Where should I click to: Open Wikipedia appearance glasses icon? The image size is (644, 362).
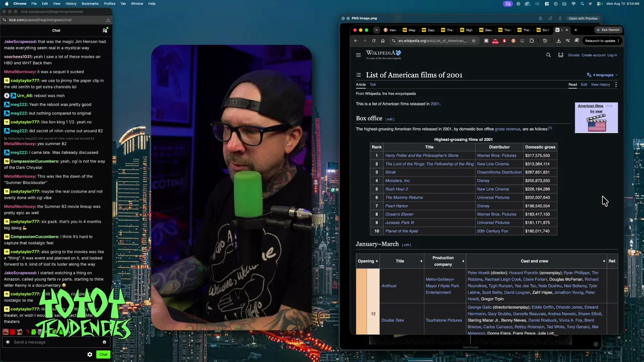[560, 55]
